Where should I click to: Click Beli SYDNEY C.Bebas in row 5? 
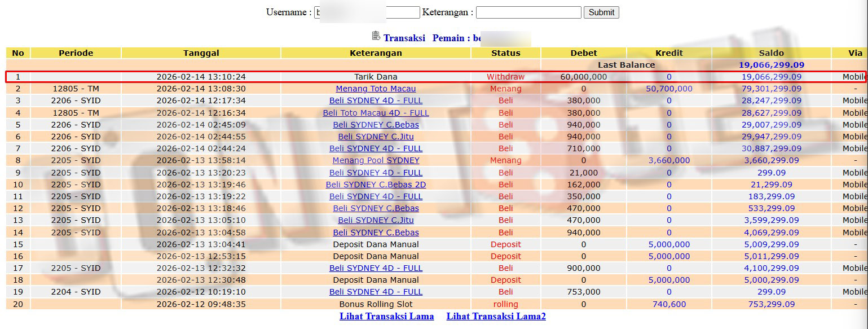(x=376, y=125)
